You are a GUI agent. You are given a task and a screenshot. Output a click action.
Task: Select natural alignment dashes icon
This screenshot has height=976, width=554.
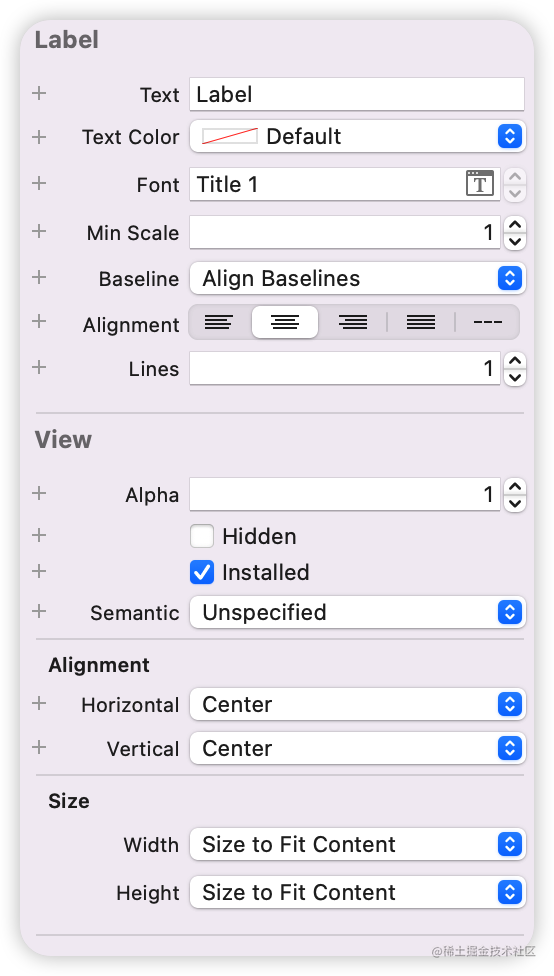(x=487, y=322)
